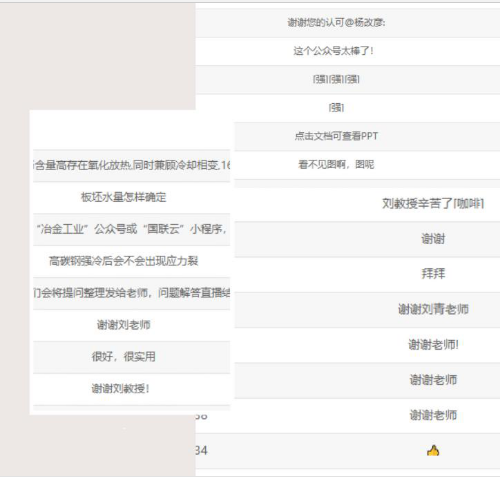500x480 pixels.
Task: Select the question '高碳钢强冷后会不会出现应力裂'
Action: (123, 261)
